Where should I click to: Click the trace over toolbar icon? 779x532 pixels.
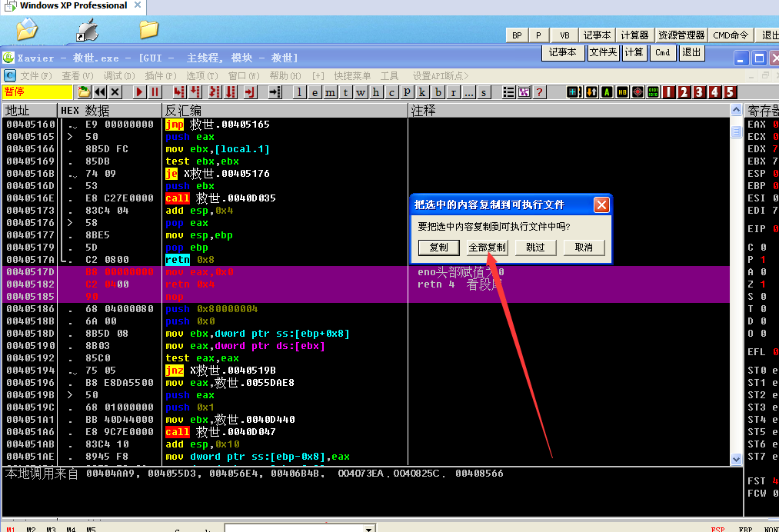tap(231, 92)
